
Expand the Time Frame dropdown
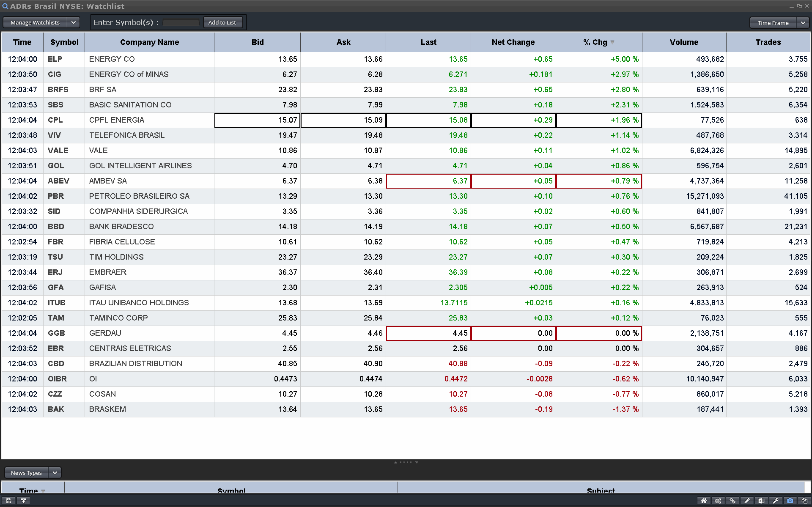click(803, 23)
